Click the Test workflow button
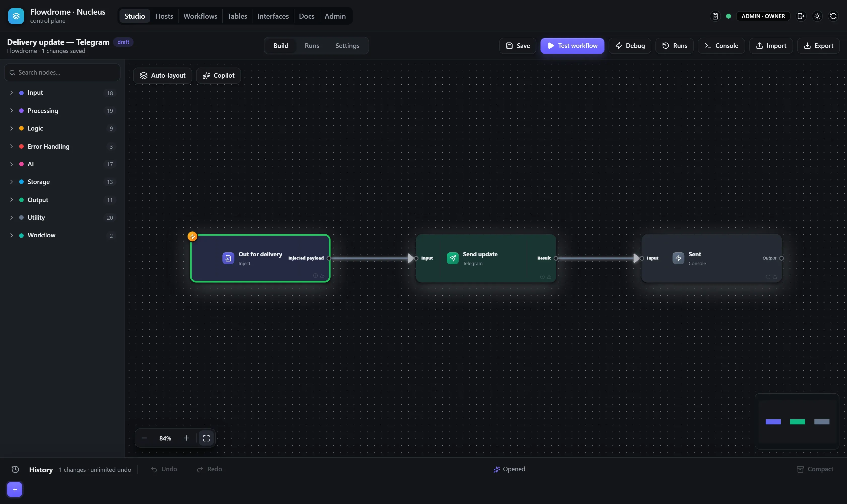 click(x=572, y=46)
